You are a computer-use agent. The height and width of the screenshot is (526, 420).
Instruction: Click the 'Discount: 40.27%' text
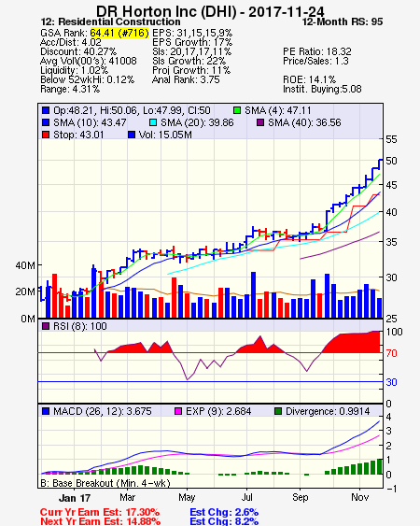pos(78,51)
